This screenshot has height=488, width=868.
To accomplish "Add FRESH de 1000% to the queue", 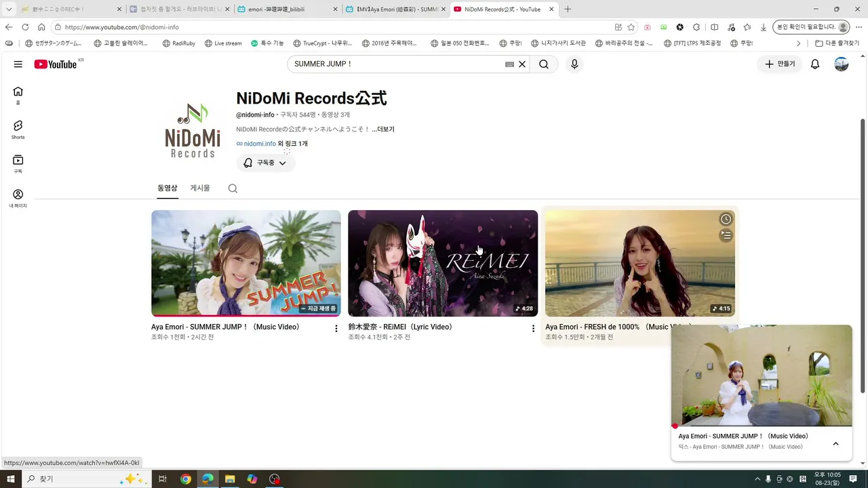I will click(726, 235).
